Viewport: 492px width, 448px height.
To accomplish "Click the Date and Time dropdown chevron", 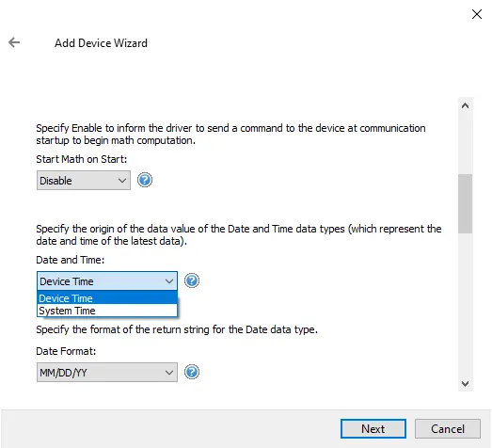I will pyautogui.click(x=169, y=281).
